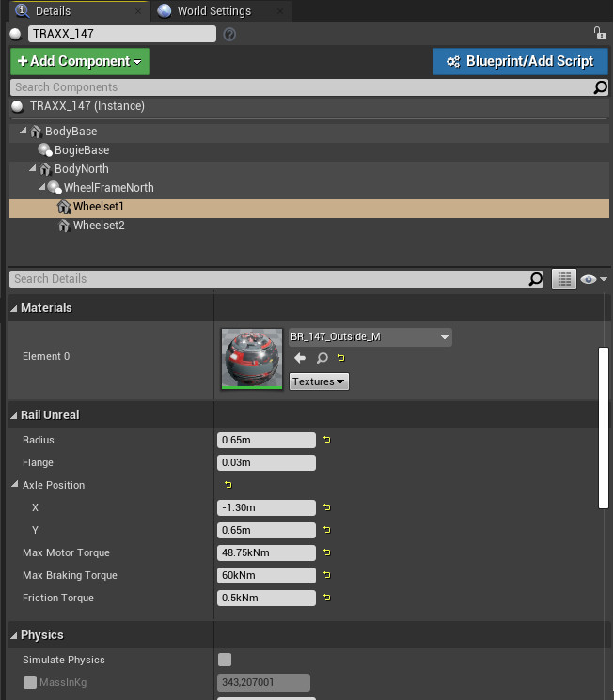Select Wheelset2 in the component tree

coord(99,226)
